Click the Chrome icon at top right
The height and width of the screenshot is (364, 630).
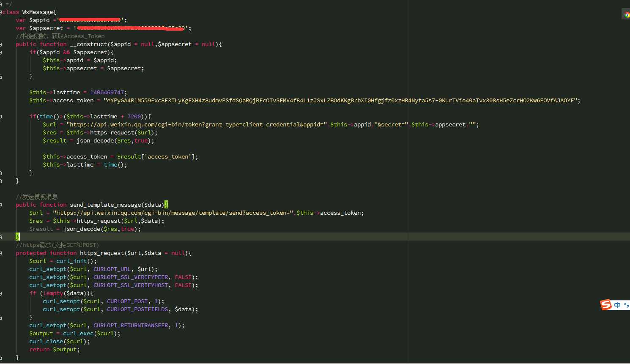pyautogui.click(x=627, y=15)
